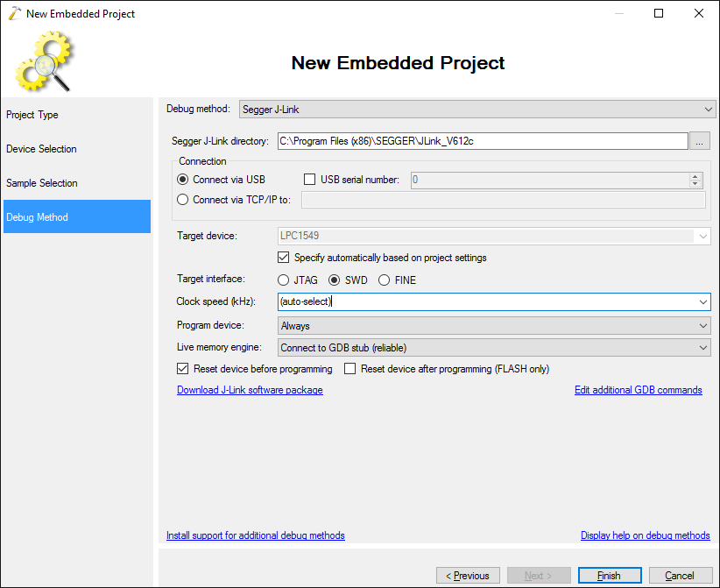Viewport: 720px width, 588px height.
Task: Decrease the USB serial number with down arrow
Action: (695, 183)
